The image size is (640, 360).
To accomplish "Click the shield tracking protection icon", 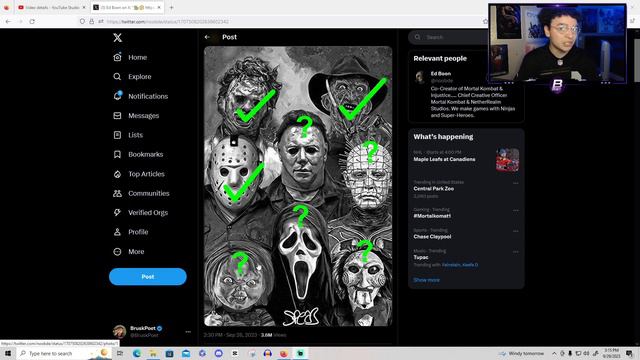I will click(82, 21).
